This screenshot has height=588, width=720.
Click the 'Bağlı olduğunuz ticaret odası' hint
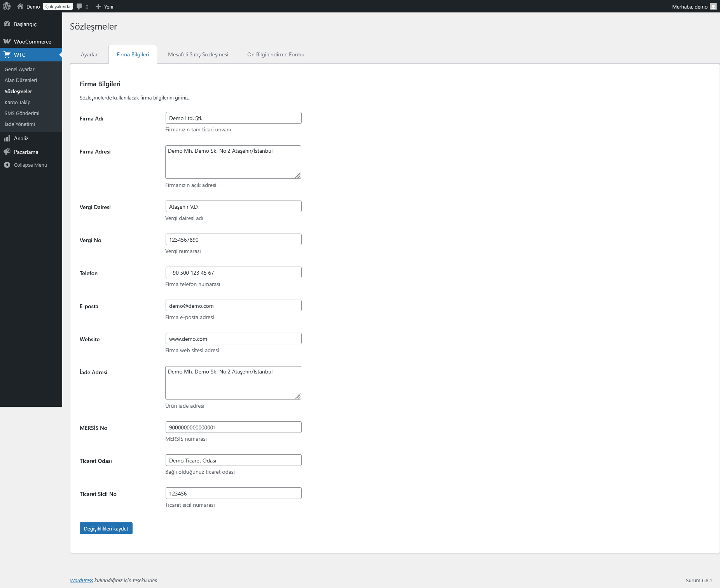200,472
